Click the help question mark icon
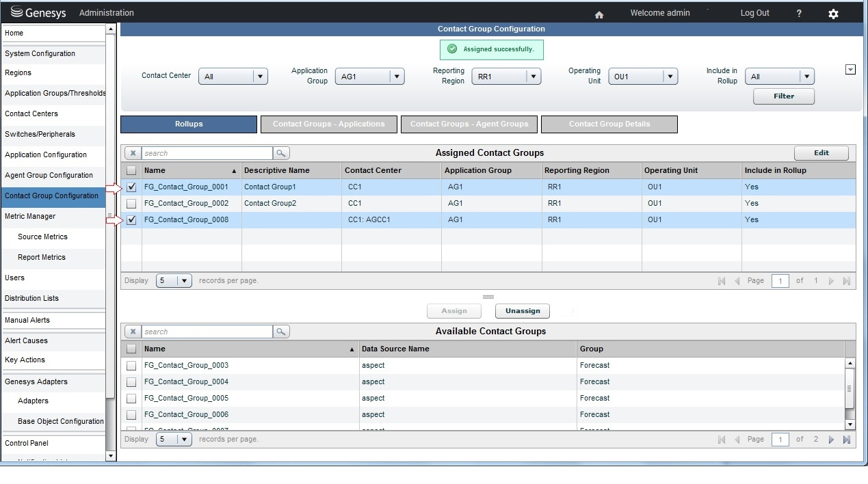 point(799,14)
